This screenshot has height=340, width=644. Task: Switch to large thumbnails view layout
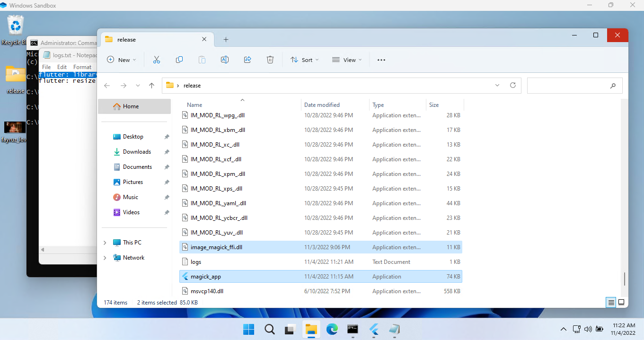point(621,302)
